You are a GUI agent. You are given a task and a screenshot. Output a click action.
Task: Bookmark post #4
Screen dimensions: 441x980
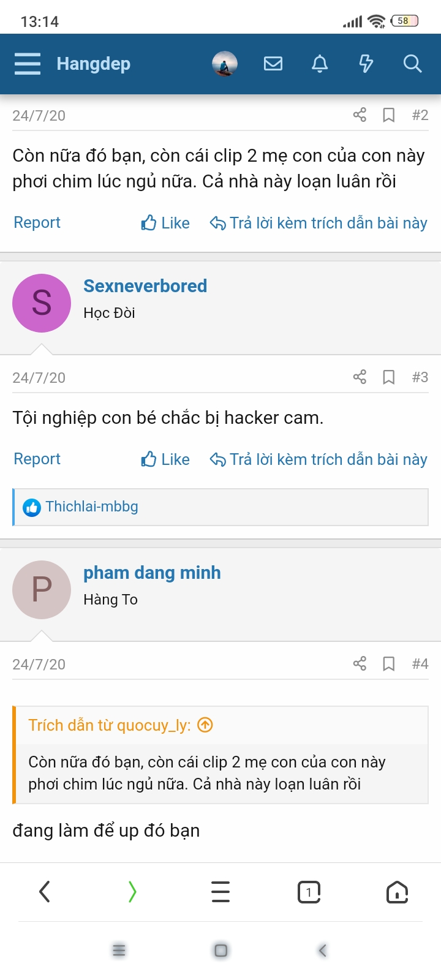click(x=388, y=664)
